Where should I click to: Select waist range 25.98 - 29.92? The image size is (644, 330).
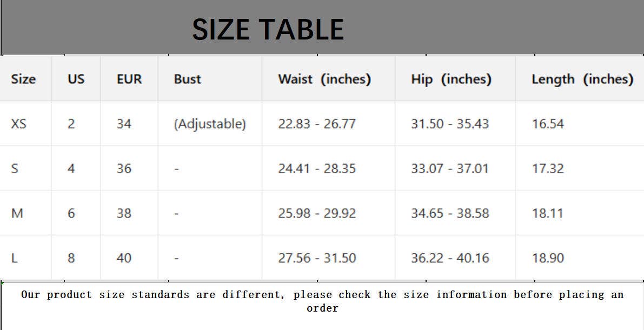(x=317, y=213)
